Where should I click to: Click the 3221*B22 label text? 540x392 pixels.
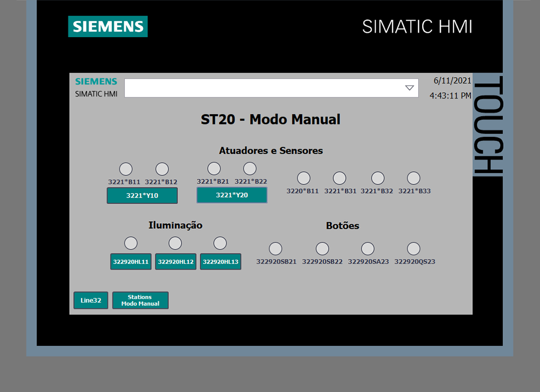tap(251, 181)
